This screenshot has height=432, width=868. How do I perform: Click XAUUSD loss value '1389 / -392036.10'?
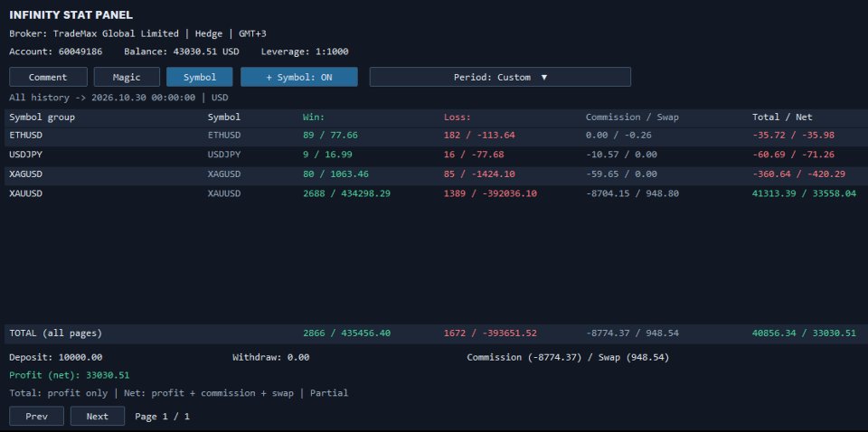click(490, 193)
